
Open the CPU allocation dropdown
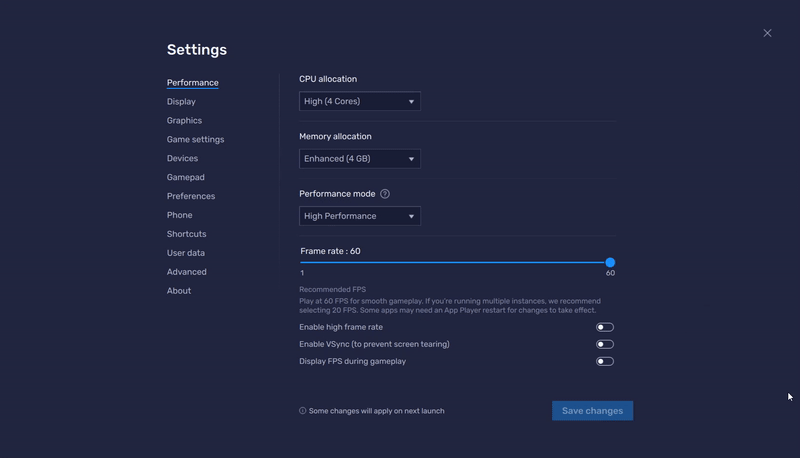point(360,101)
